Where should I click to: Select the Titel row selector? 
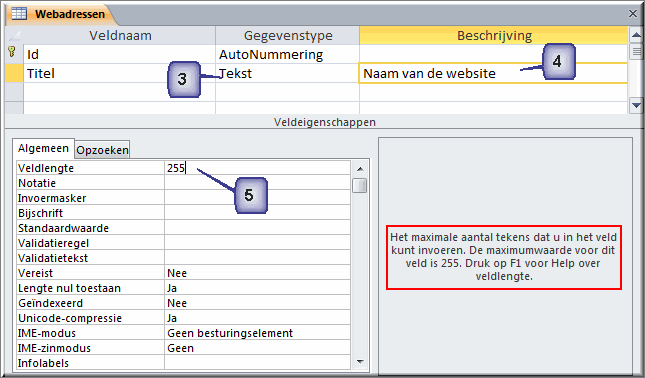(x=14, y=73)
